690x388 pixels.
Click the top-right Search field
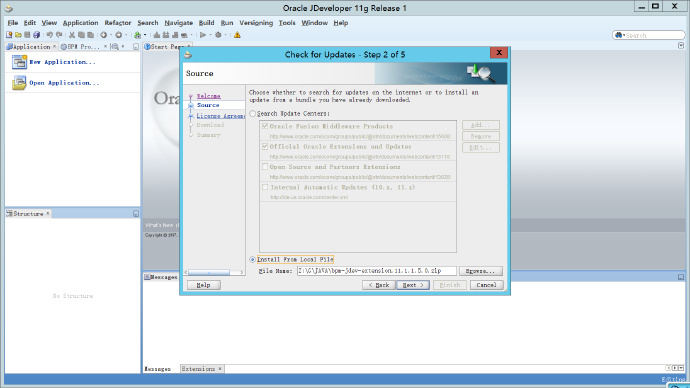coord(649,35)
